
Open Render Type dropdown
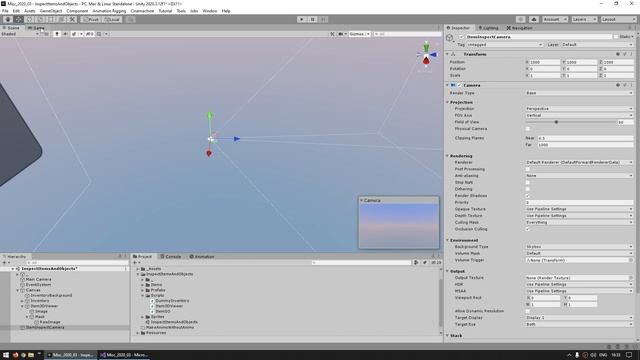click(x=579, y=93)
